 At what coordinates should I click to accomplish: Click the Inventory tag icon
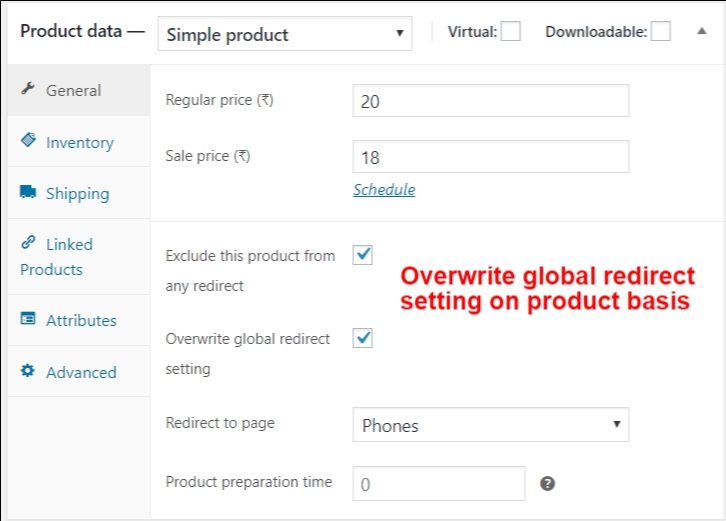point(28,141)
